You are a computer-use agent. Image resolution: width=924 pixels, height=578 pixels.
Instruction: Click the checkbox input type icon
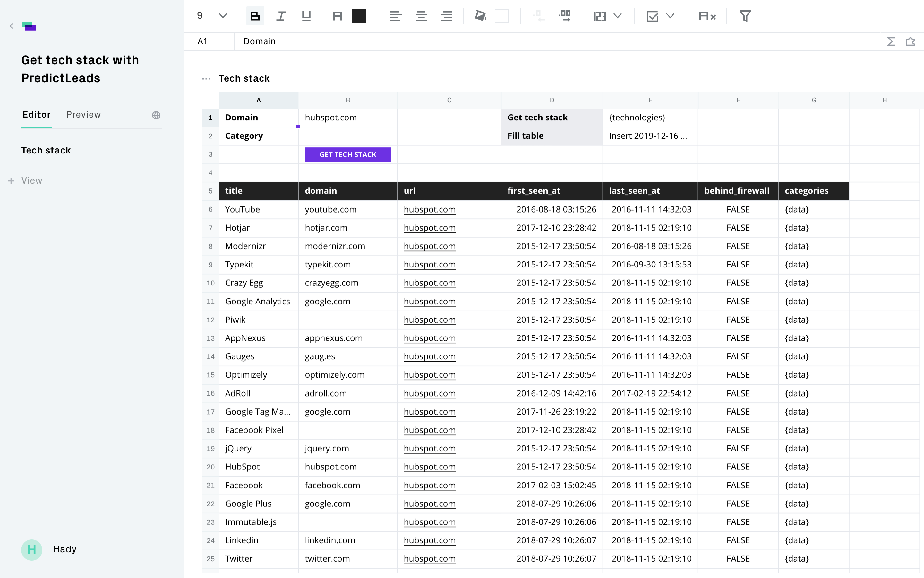pos(652,16)
